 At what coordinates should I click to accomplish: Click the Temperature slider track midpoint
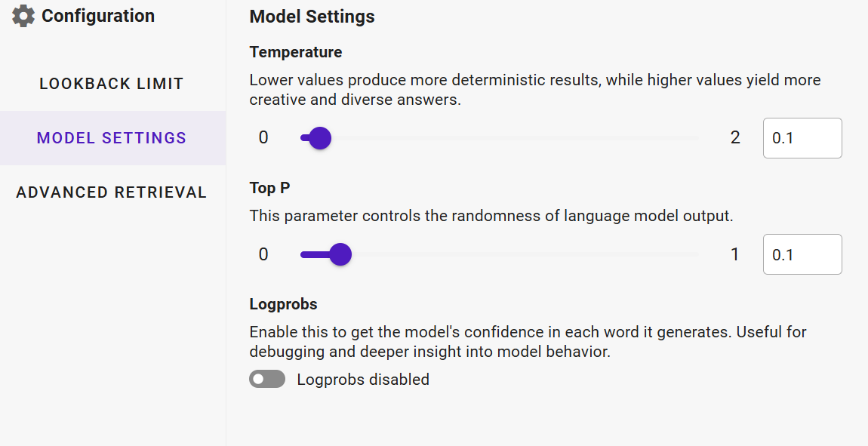click(500, 138)
